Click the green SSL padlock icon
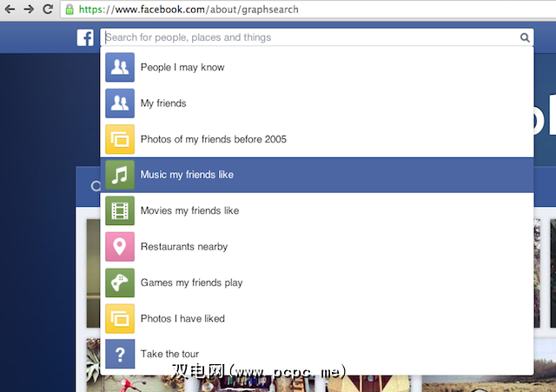The image size is (556, 392). tap(69, 10)
